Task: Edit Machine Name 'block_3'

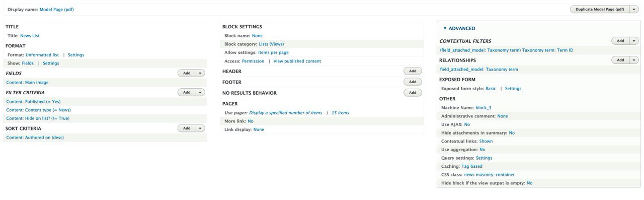Action: coord(484,108)
